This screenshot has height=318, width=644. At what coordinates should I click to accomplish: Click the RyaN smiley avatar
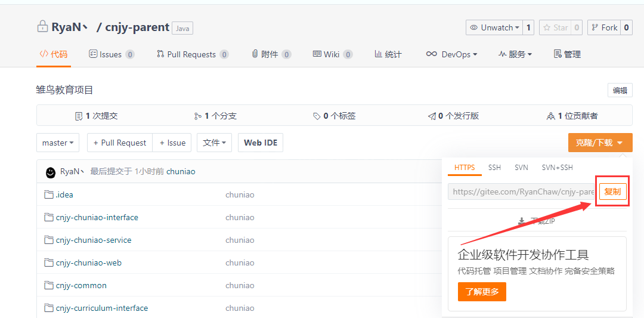[x=51, y=172]
